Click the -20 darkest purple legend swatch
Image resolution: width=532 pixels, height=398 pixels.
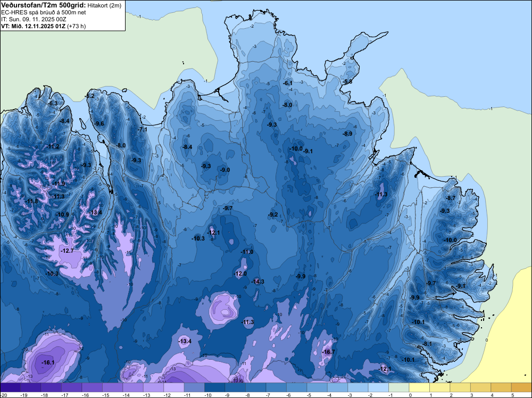click(x=10, y=387)
